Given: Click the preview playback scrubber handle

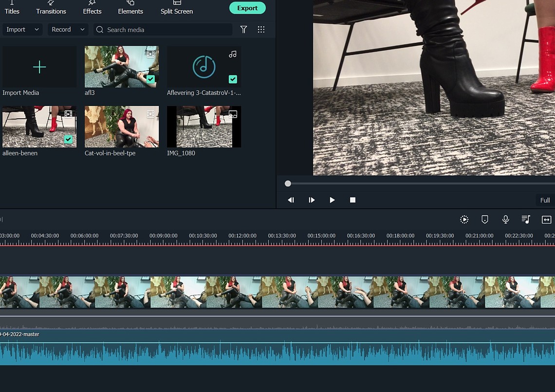Looking at the screenshot, I should tap(288, 184).
